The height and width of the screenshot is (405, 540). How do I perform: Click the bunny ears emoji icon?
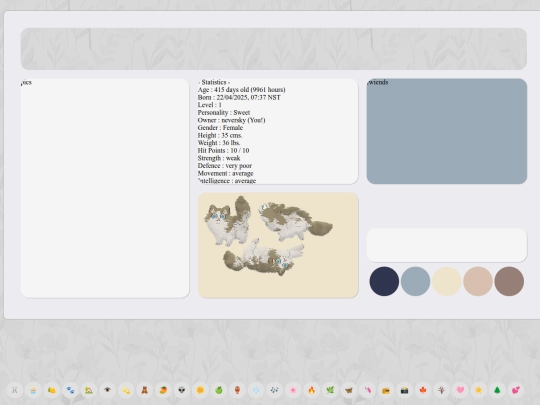[x=14, y=390]
